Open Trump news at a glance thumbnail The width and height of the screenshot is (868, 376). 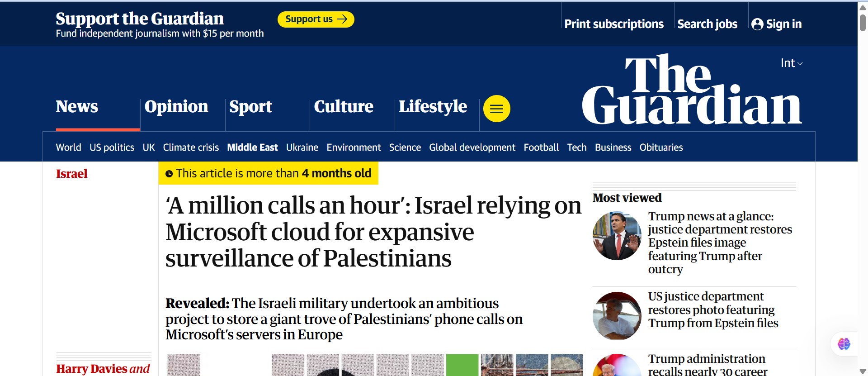[x=617, y=236]
